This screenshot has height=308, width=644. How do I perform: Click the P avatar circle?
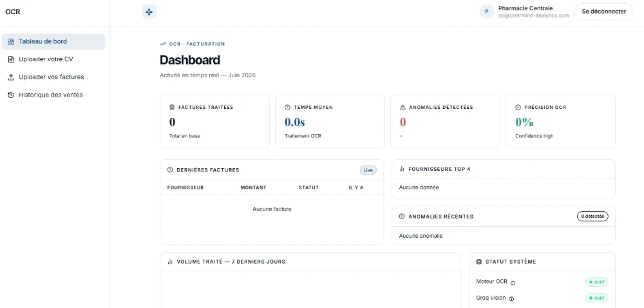(487, 12)
